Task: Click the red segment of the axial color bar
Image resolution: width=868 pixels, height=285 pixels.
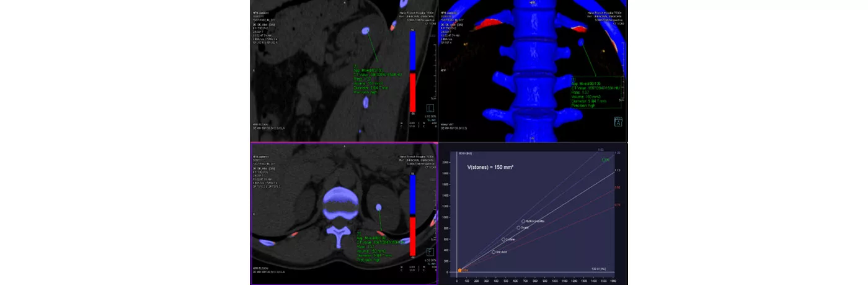Action: [x=413, y=236]
